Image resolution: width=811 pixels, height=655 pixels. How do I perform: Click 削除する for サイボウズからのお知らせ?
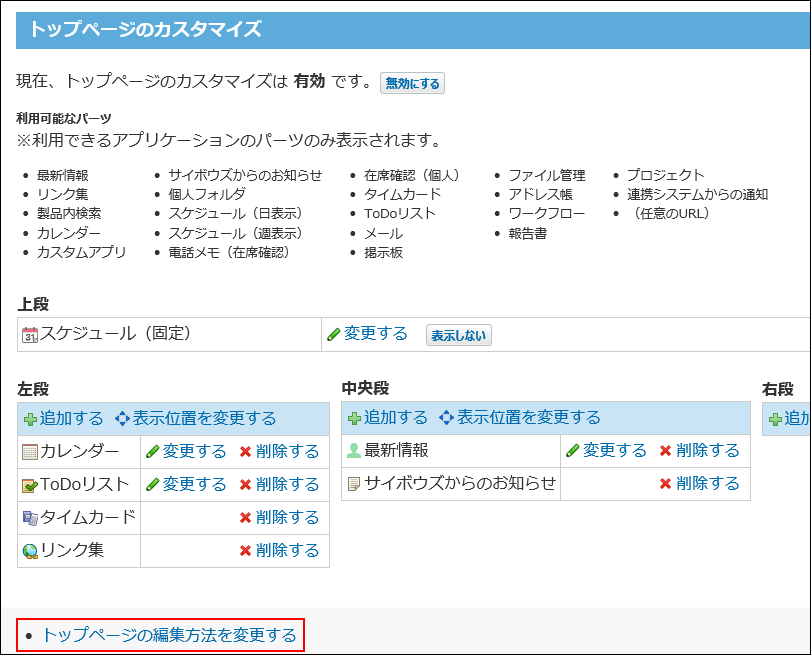708,483
